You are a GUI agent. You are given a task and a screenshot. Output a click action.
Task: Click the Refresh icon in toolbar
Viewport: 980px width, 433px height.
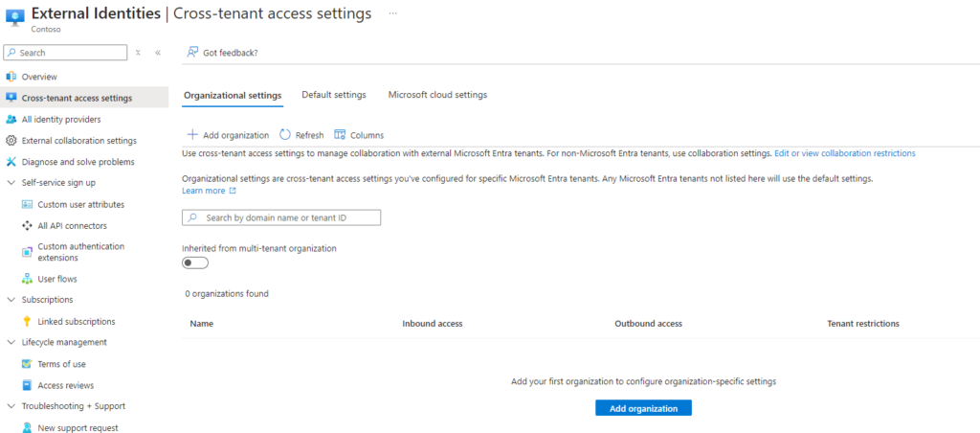[x=285, y=135]
